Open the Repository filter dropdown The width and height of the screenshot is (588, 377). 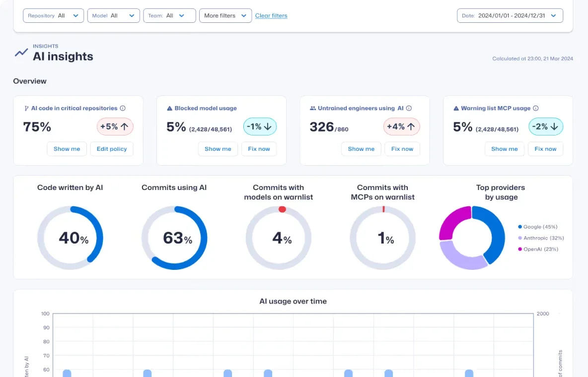[53, 15]
